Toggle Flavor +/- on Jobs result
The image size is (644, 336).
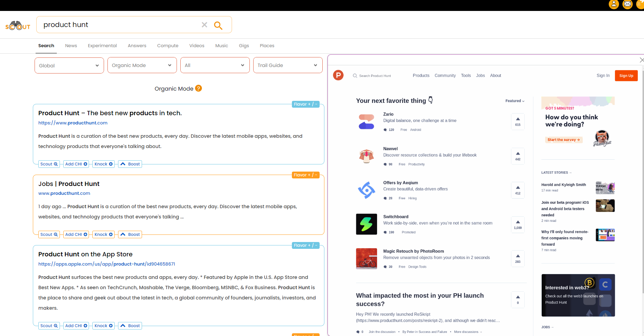pos(306,175)
